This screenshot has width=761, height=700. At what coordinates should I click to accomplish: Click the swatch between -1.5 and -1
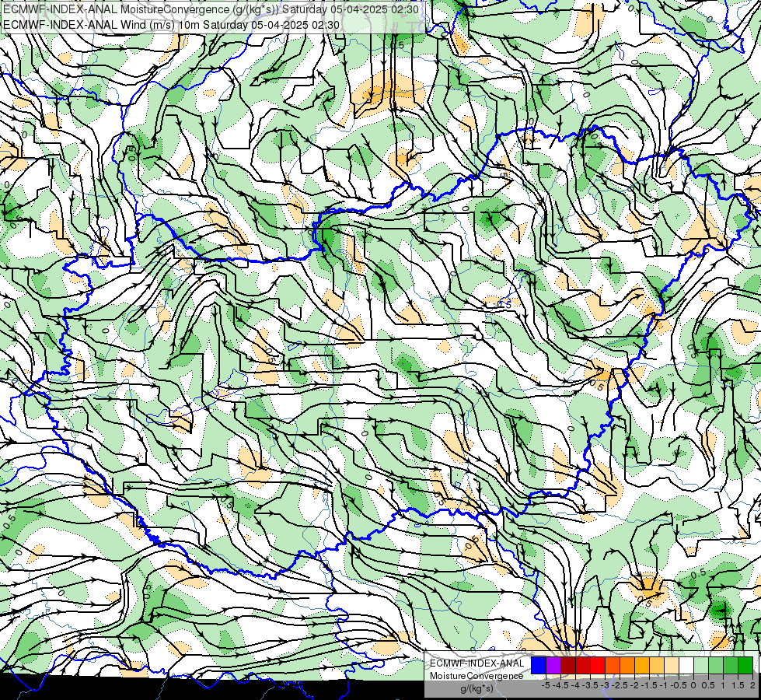pyautogui.click(x=657, y=665)
